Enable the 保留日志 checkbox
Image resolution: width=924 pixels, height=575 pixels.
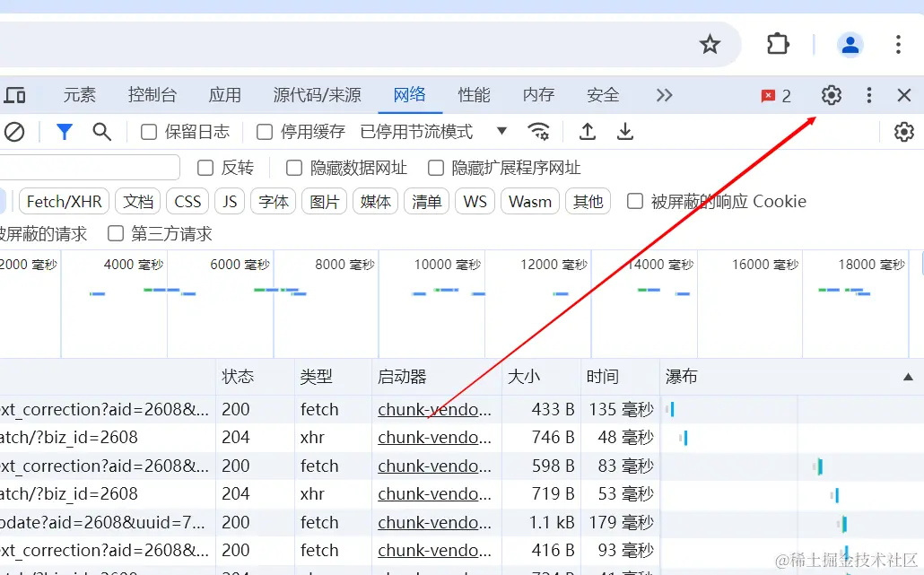click(149, 132)
